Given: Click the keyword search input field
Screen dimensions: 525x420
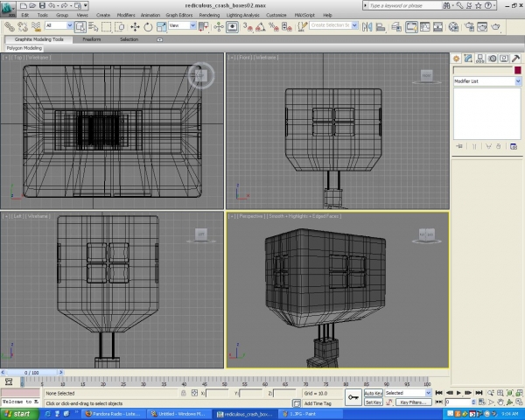Looking at the screenshot, I should click(402, 5).
